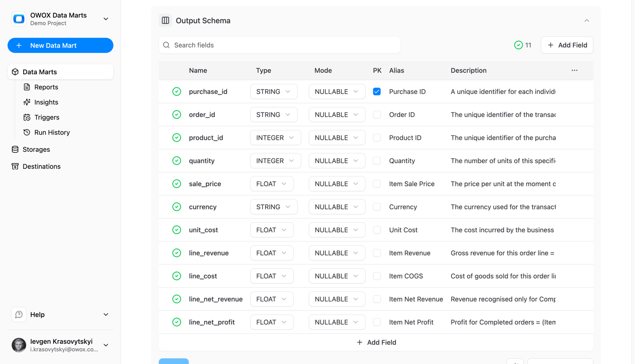Click Add Field button beside the field counter

(x=567, y=45)
